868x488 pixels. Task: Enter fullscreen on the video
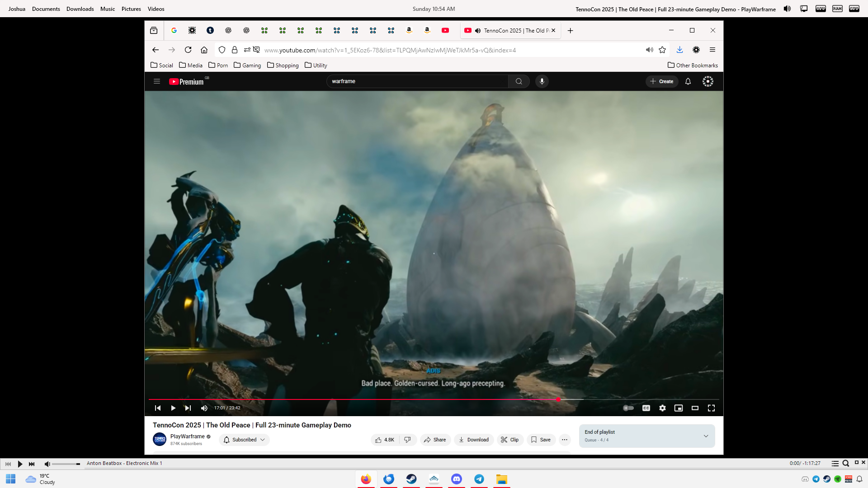tap(711, 408)
